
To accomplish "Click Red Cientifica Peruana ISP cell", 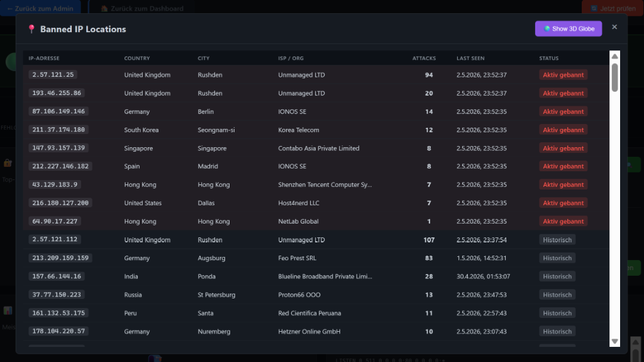I will (x=309, y=313).
